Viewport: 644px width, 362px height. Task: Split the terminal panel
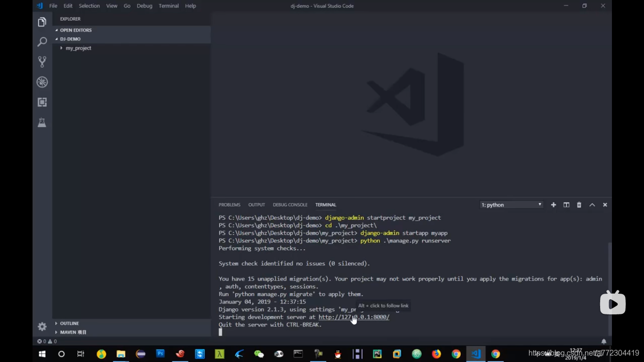(566, 205)
